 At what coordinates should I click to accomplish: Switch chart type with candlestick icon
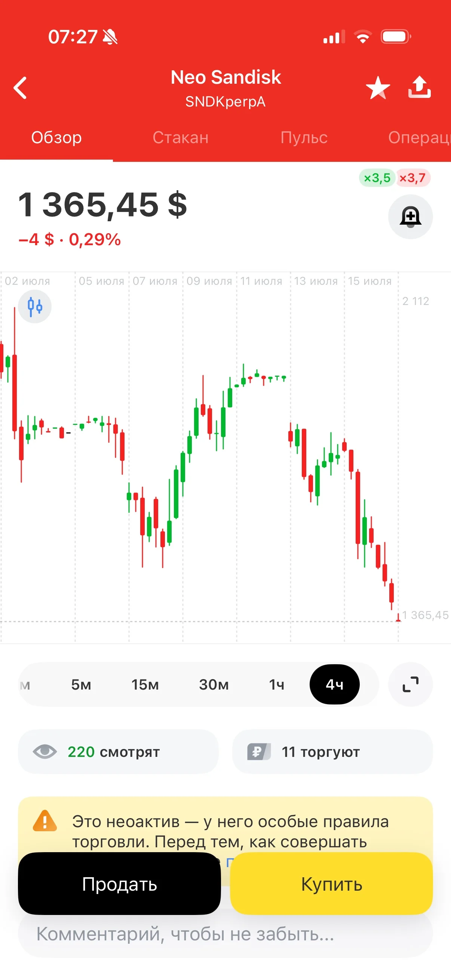[35, 306]
